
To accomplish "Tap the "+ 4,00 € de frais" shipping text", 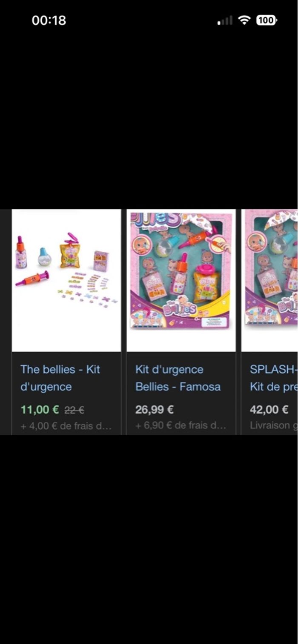I will tap(66, 425).
